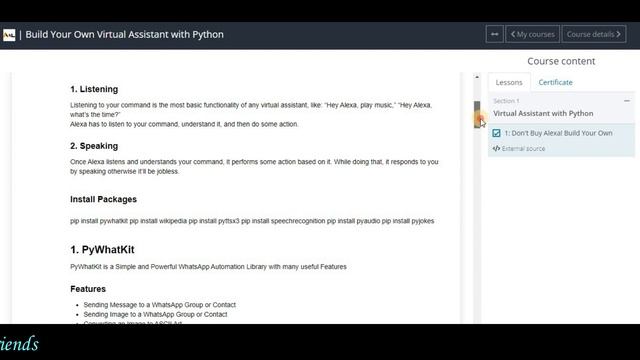Click External source label
Viewport: 640px width, 360px height.
point(523,149)
